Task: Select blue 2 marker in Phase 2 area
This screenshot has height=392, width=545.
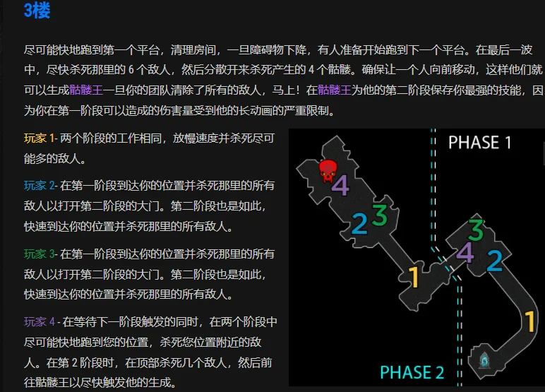Action: click(359, 224)
